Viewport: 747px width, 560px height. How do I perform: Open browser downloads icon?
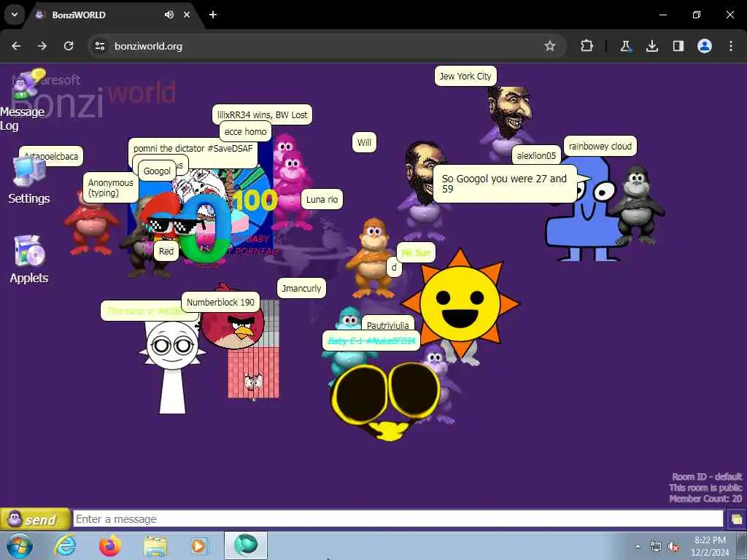pos(651,46)
